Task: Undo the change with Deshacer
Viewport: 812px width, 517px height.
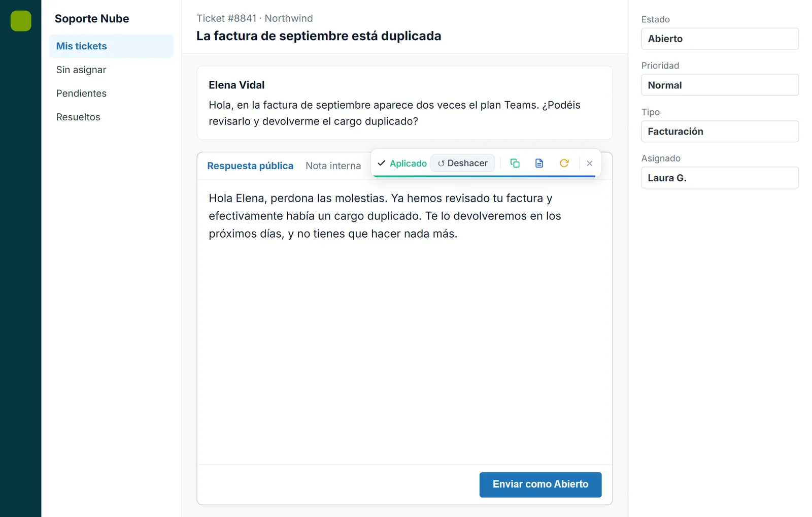Action: pyautogui.click(x=462, y=163)
